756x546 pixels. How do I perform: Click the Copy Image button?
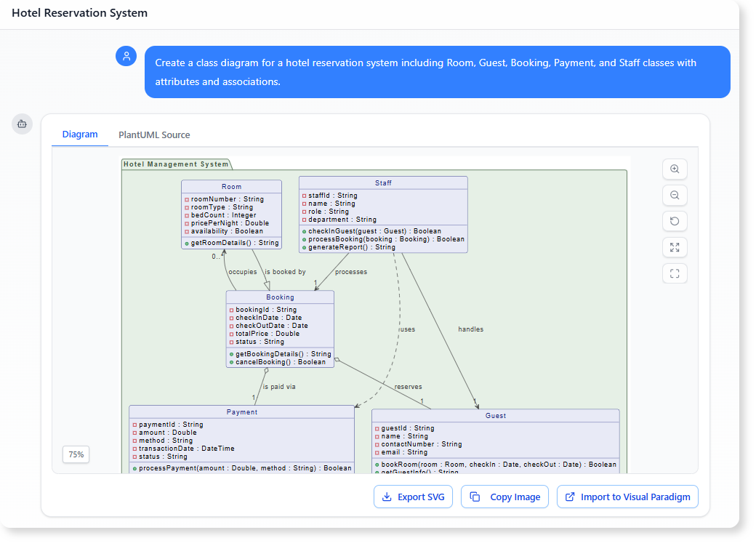coord(504,497)
